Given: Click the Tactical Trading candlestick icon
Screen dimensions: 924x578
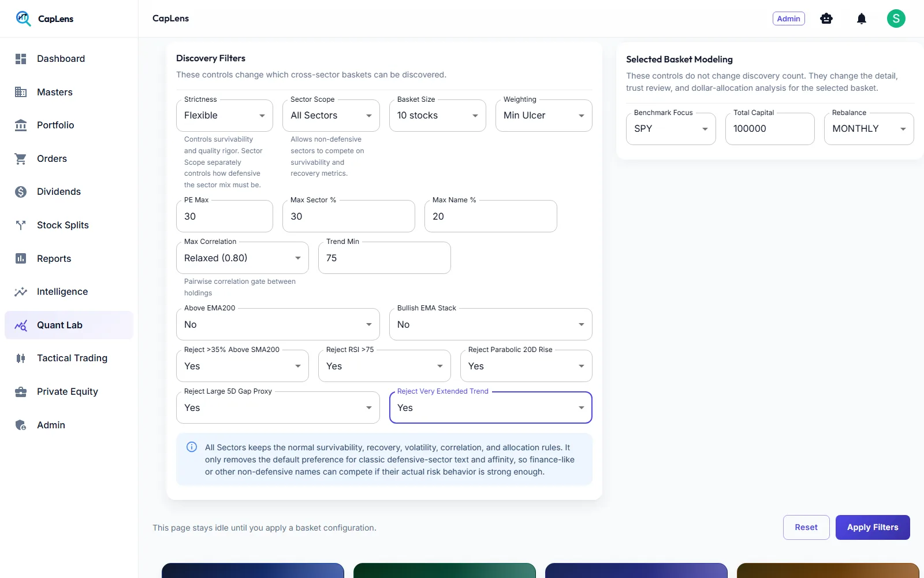Looking at the screenshot, I should pyautogui.click(x=21, y=358).
